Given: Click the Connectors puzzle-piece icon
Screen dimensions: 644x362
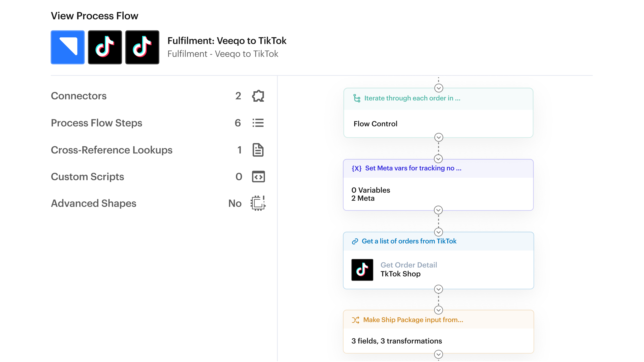Looking at the screenshot, I should tap(258, 96).
